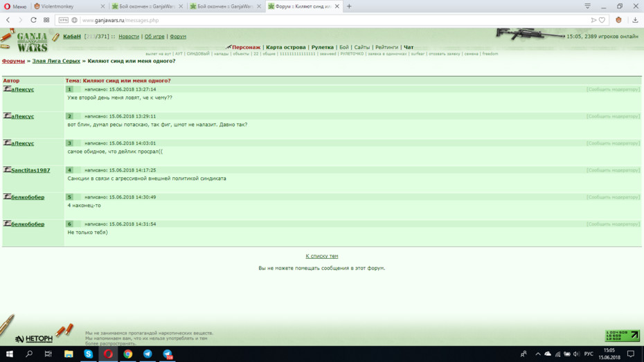Click post number 4 badge

69,170
